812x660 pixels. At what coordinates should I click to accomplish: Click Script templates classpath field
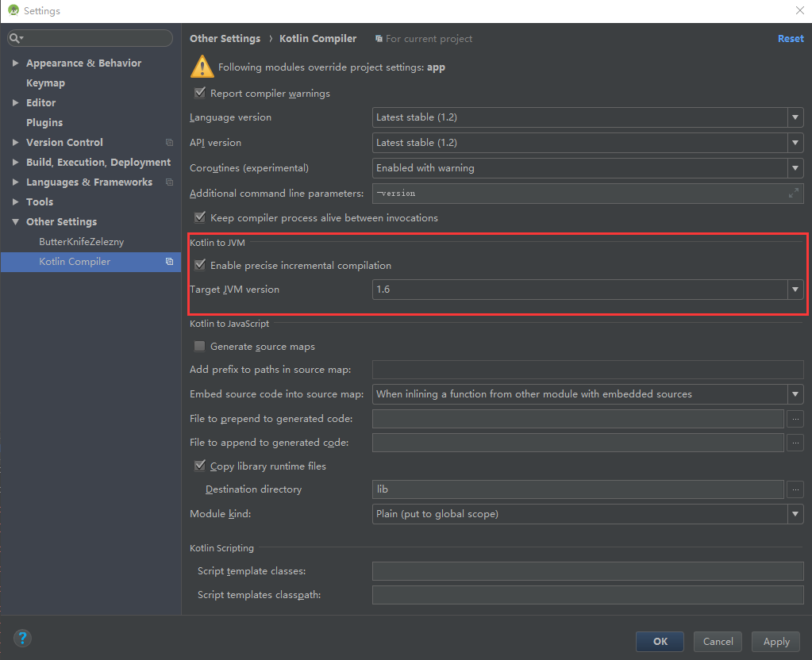[588, 595]
